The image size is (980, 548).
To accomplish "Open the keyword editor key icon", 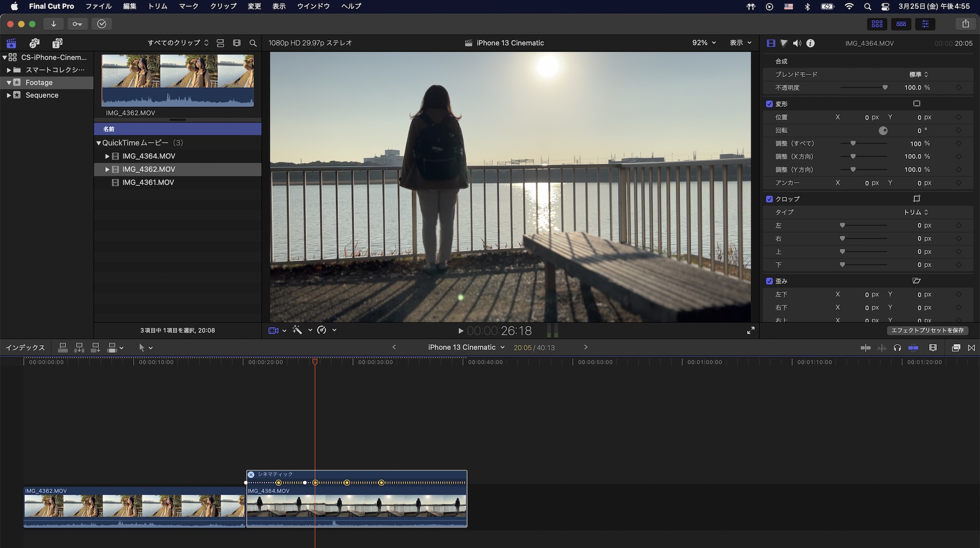I will (77, 24).
